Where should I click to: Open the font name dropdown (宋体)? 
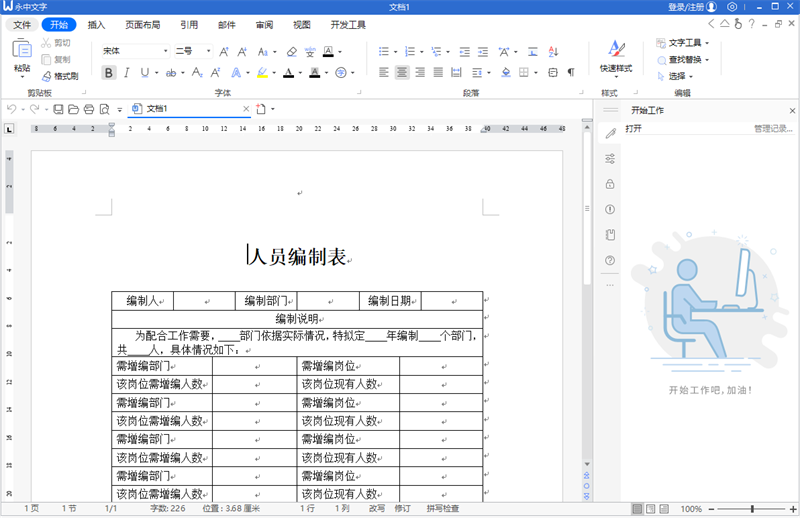[x=165, y=51]
